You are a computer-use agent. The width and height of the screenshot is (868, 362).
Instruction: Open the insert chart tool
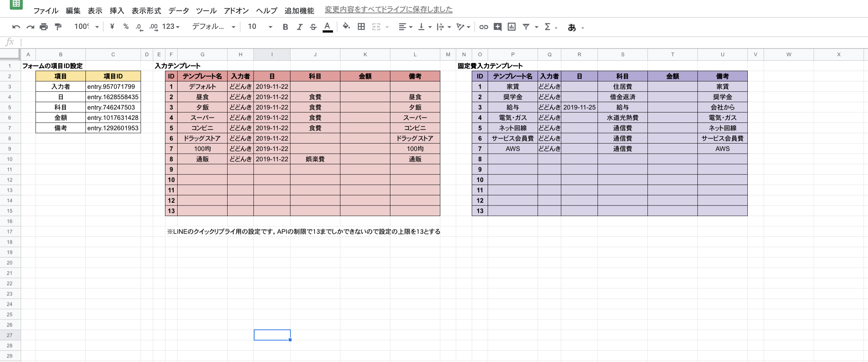pyautogui.click(x=511, y=27)
